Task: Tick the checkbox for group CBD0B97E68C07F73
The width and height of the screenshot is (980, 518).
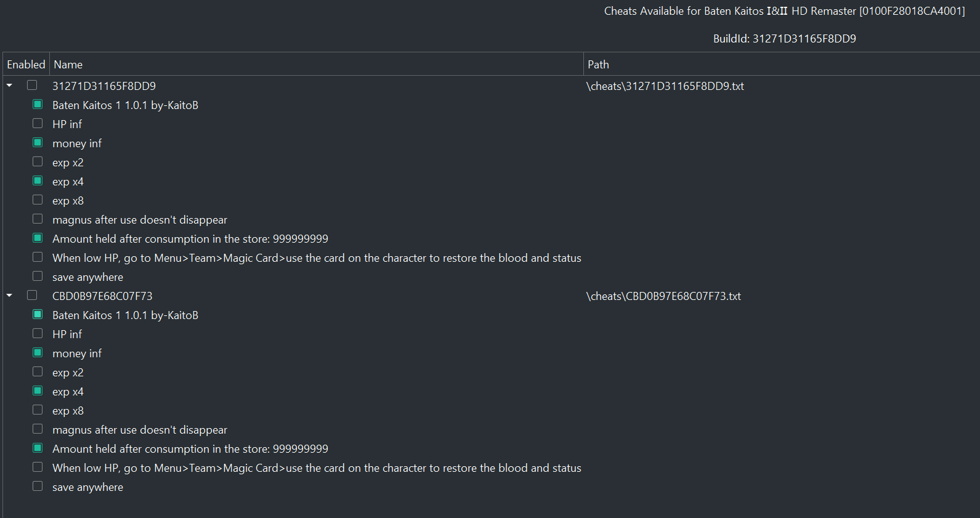Action: pos(32,296)
